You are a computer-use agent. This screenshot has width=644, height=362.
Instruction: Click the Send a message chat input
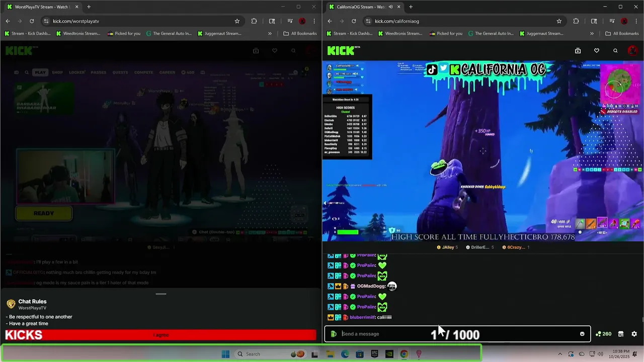[x=457, y=334]
